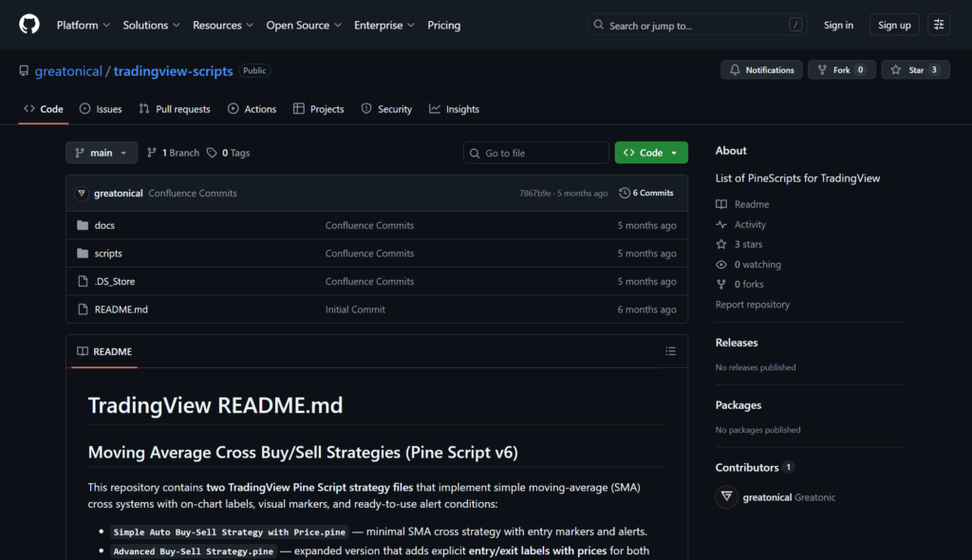Click the fork icon in Fork button
The width and height of the screenshot is (972, 560).
(822, 70)
